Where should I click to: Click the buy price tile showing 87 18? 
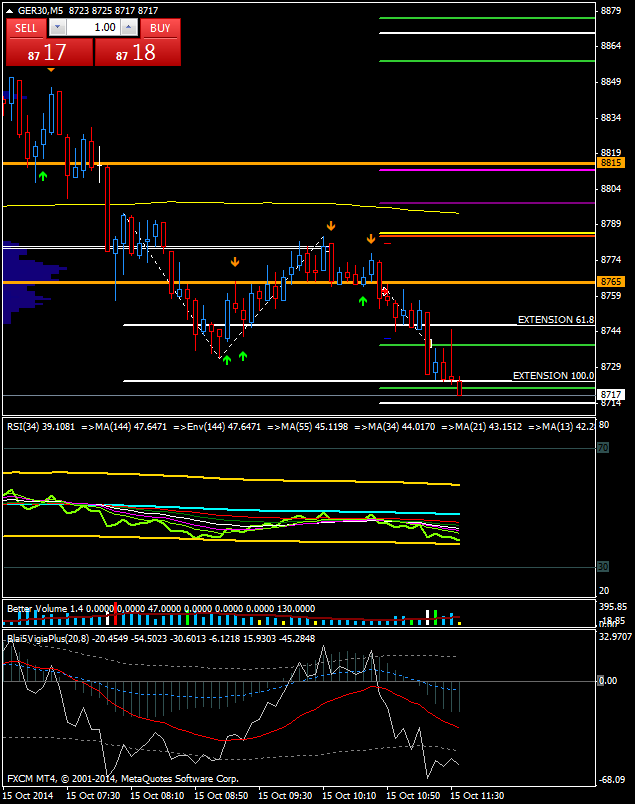coord(138,53)
